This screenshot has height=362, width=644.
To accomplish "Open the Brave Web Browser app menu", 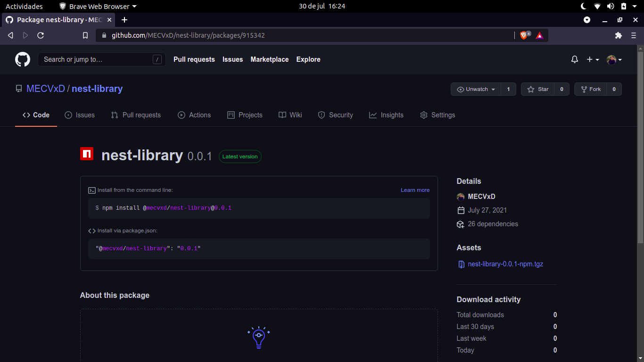I will tap(98, 6).
